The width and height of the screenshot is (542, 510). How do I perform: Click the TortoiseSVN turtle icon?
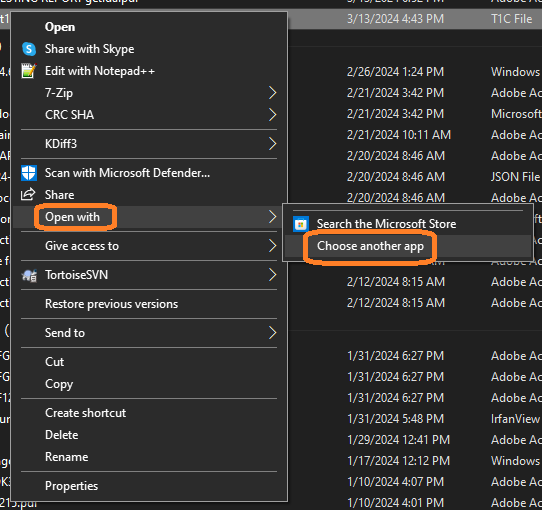(x=29, y=275)
